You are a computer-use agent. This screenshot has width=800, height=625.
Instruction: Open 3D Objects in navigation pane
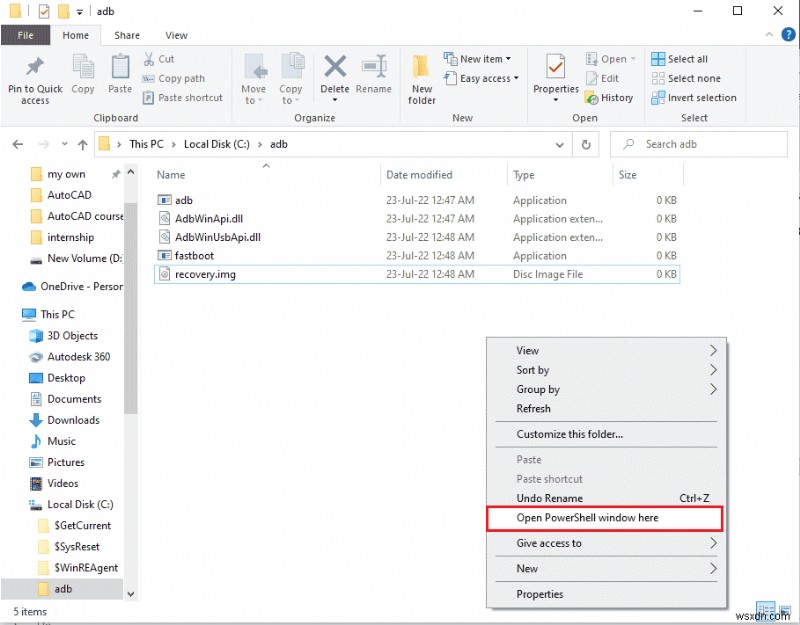(x=71, y=336)
